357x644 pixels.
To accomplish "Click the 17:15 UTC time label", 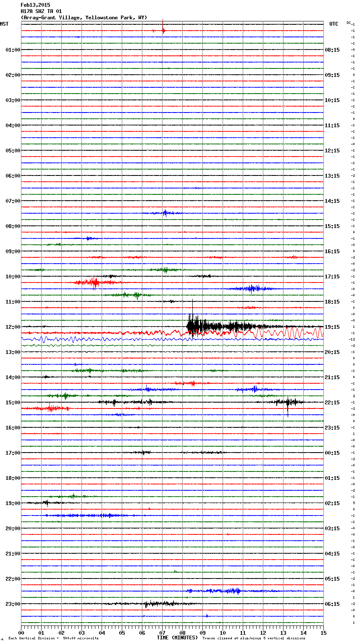I will [x=332, y=277].
